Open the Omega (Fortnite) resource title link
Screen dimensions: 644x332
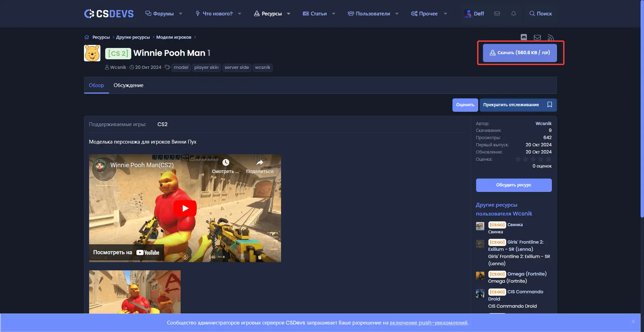pos(527,274)
